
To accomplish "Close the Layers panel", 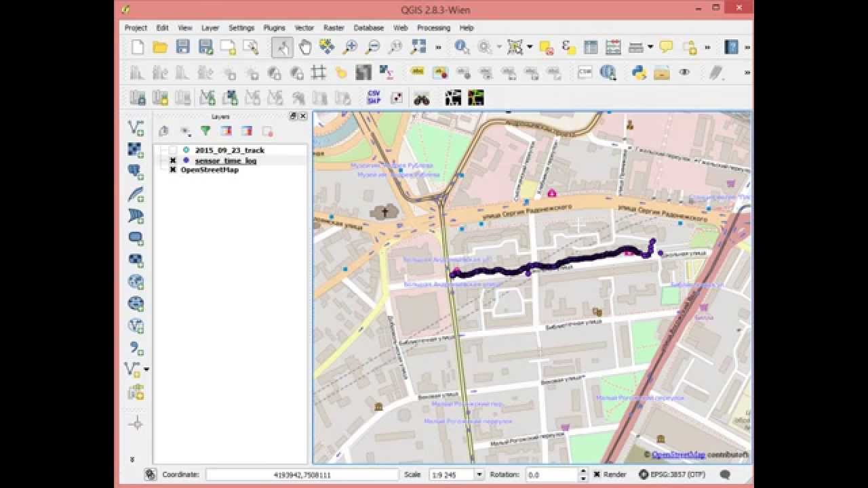I will click(x=302, y=117).
